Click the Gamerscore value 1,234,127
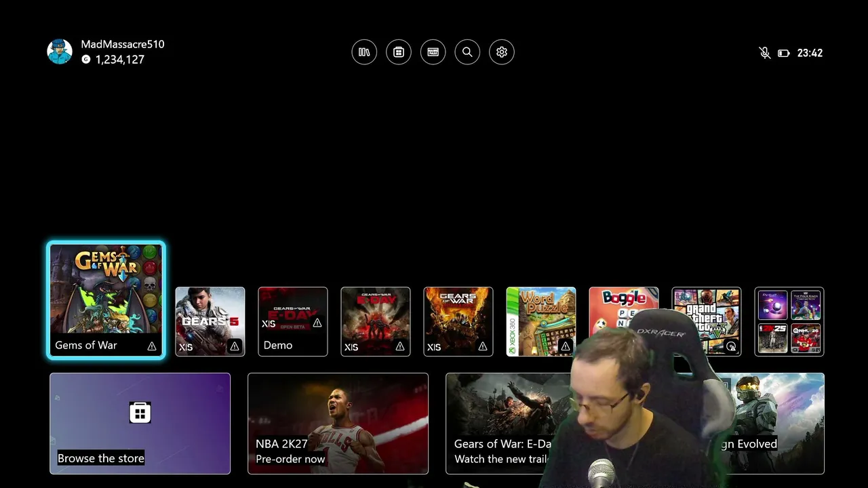Viewport: 868px width, 488px height. point(120,60)
